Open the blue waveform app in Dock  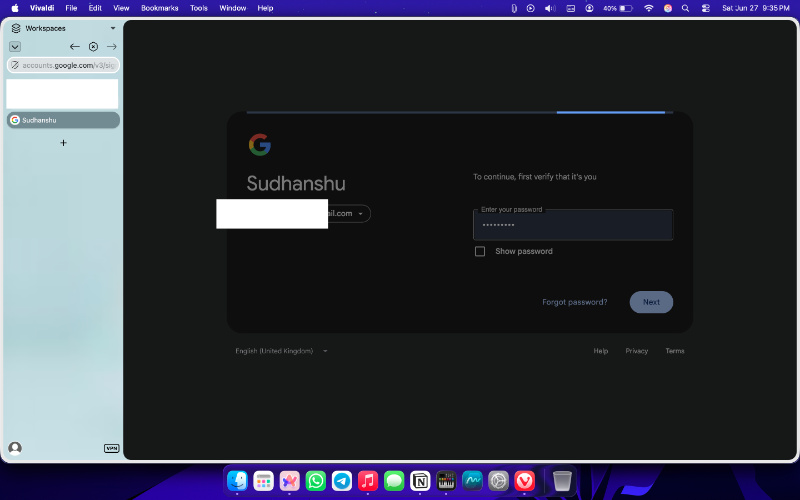point(472,481)
